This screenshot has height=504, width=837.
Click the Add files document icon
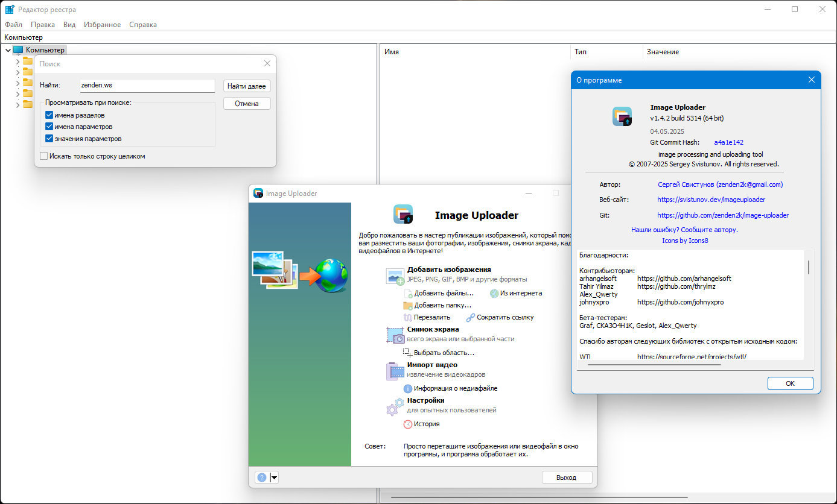pos(409,294)
